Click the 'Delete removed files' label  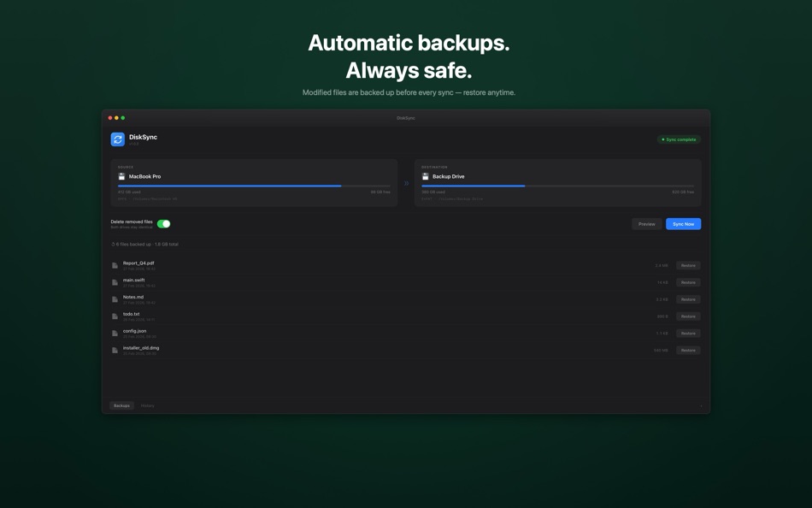point(132,222)
